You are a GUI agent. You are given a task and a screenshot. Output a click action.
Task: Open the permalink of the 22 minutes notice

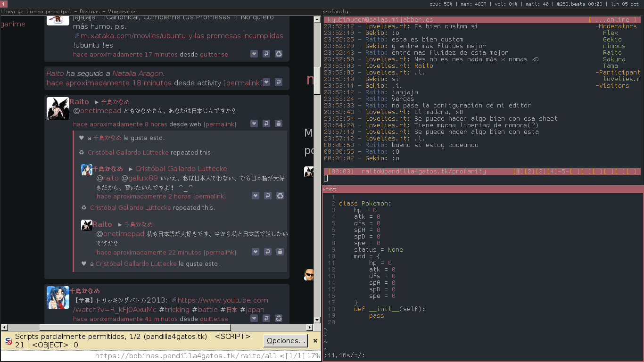(220, 253)
